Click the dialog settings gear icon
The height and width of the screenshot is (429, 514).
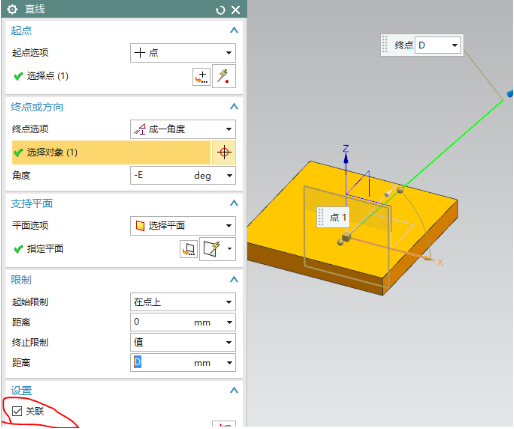pos(12,9)
